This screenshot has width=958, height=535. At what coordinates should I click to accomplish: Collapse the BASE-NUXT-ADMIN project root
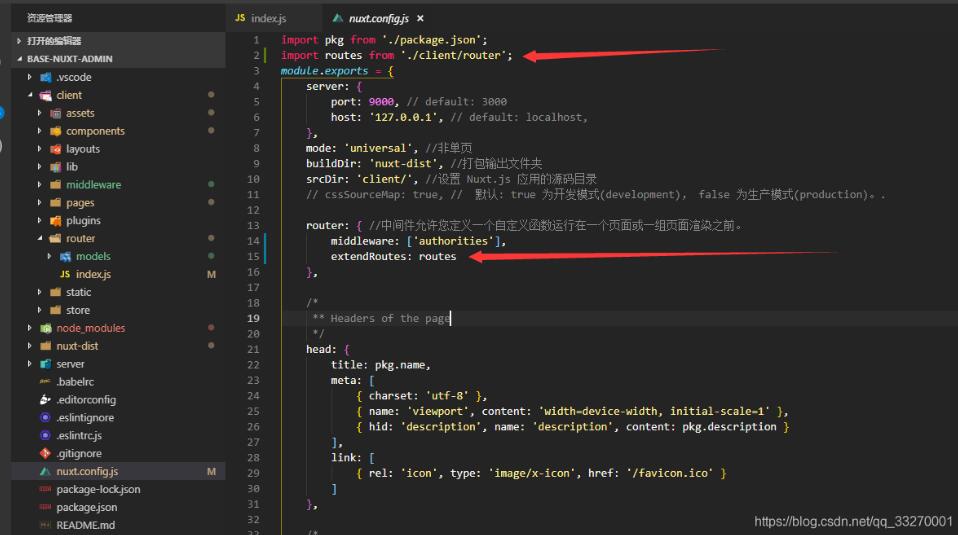(19, 59)
